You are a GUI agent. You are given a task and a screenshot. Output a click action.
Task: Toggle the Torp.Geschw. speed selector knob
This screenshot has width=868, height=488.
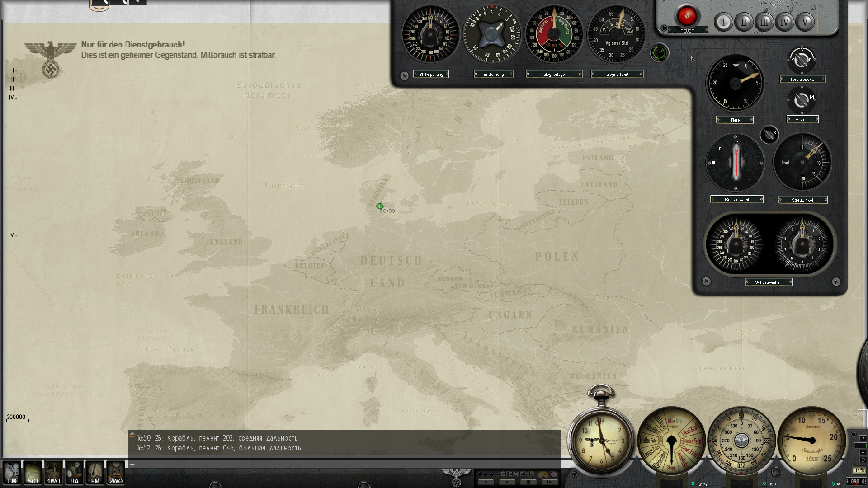[802, 60]
